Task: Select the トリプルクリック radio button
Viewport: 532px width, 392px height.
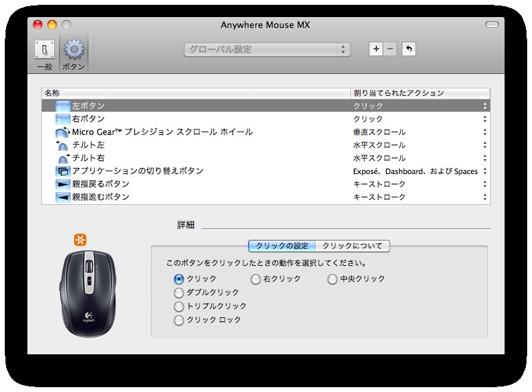Action: 179,306
